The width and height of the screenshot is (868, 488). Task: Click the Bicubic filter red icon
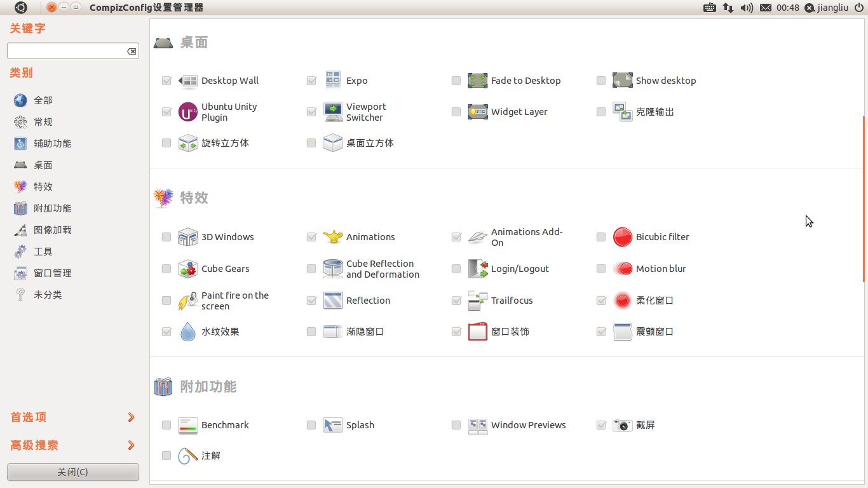(623, 237)
